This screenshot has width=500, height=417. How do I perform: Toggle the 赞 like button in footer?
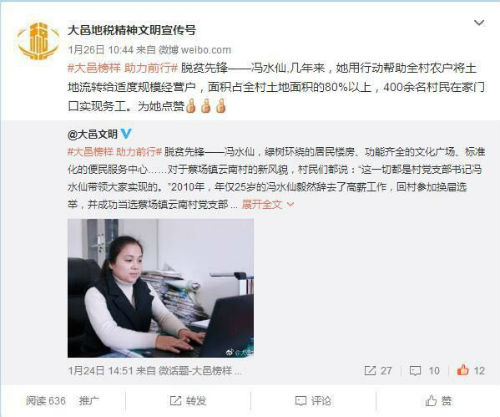click(x=438, y=401)
